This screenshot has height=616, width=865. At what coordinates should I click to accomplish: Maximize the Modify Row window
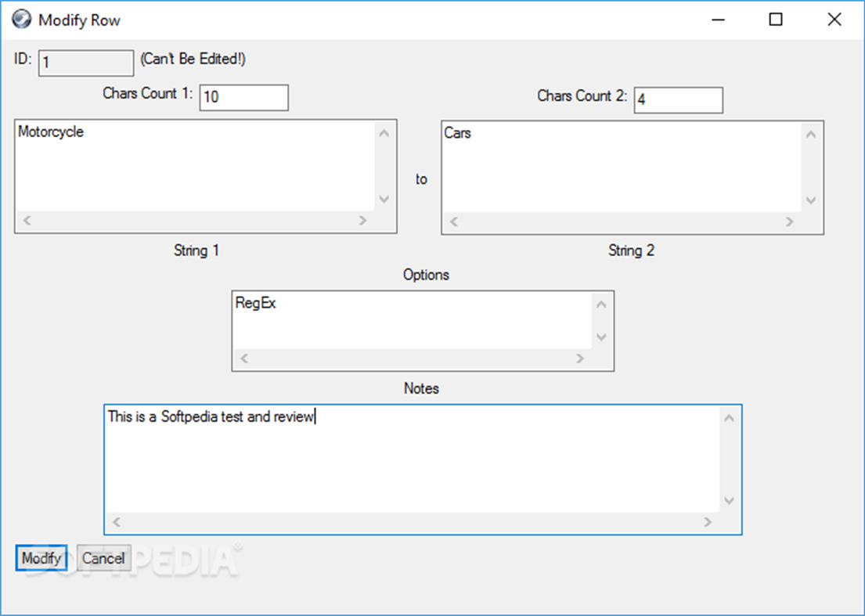[x=776, y=20]
